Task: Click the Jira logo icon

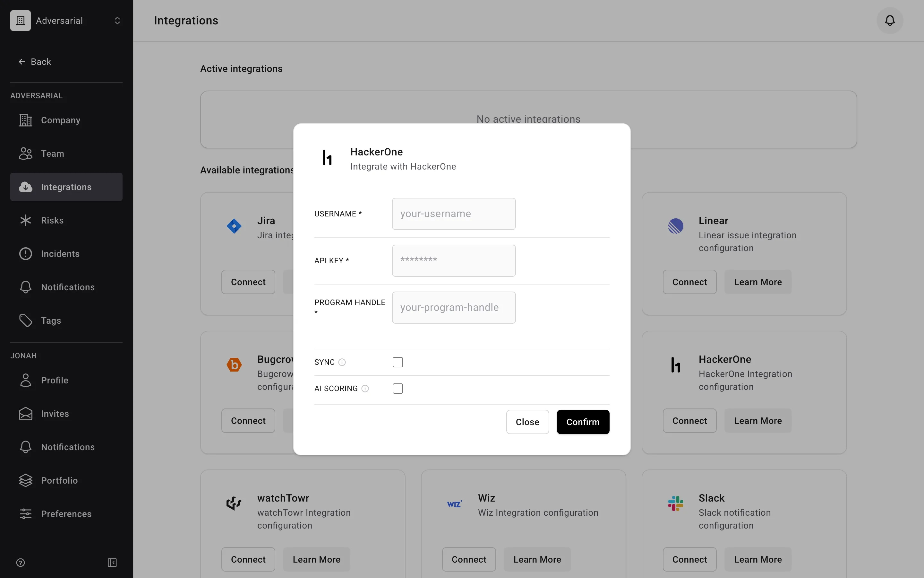Action: click(x=234, y=226)
